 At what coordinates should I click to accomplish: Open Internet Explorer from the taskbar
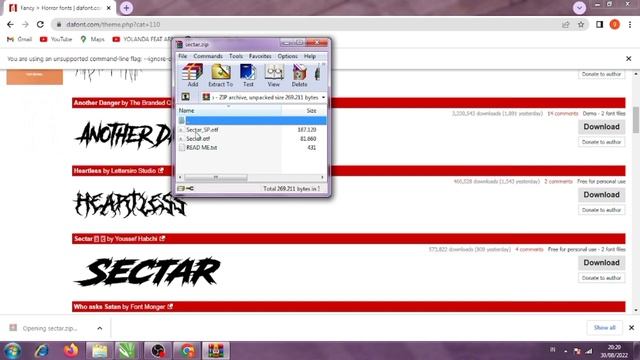(41, 351)
